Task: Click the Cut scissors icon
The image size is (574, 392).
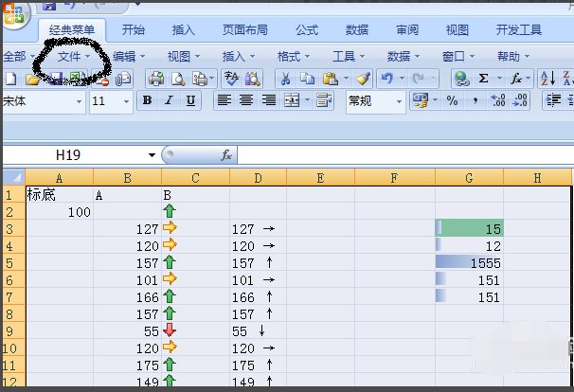Action: click(x=285, y=79)
